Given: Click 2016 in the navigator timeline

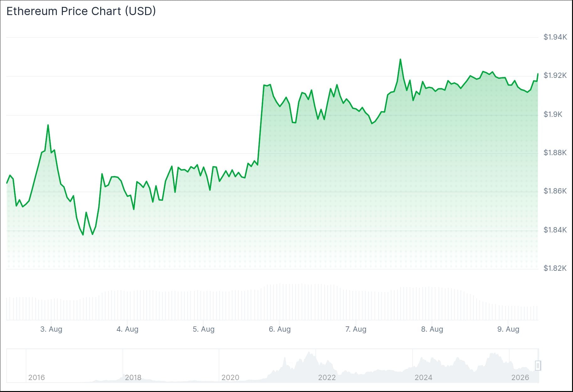Looking at the screenshot, I should click(x=36, y=377).
